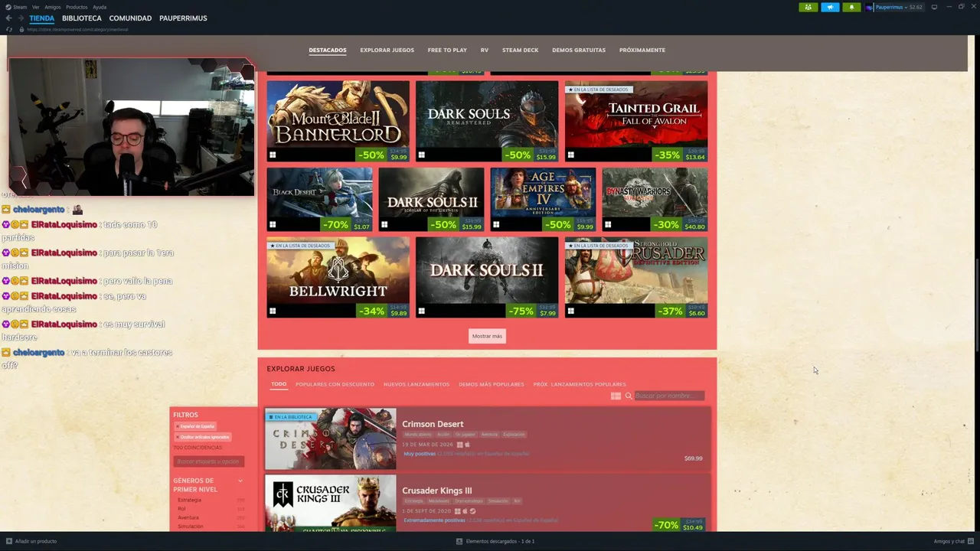Image resolution: width=980 pixels, height=551 pixels.
Task: Open the green notifications bell
Action: (x=851, y=7)
